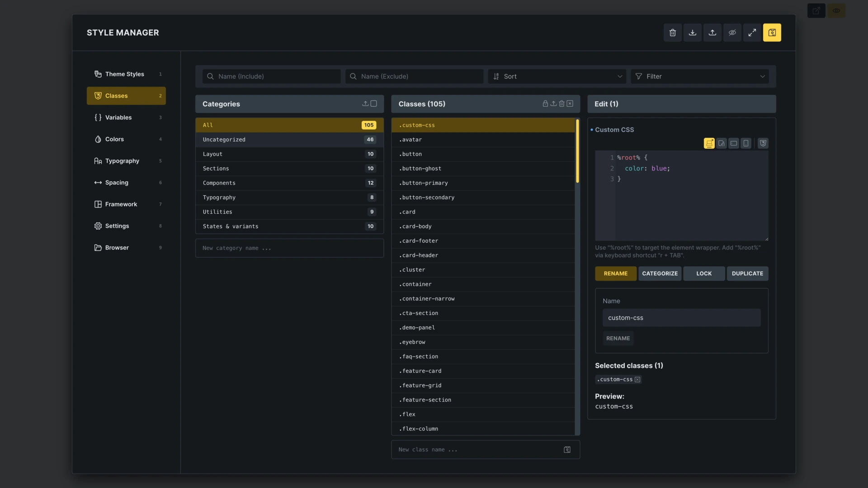Open Framework section in sidebar

tap(126, 204)
